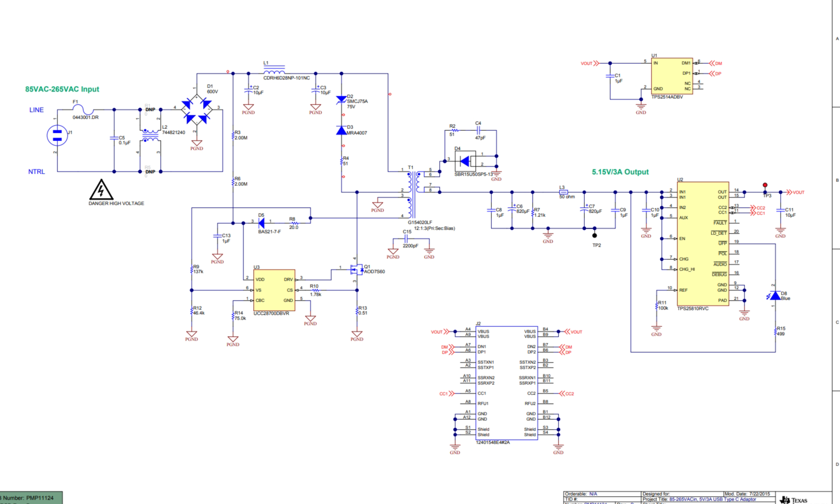
Task: Select the 'G154020LF' transformer part number
Action: point(420,222)
